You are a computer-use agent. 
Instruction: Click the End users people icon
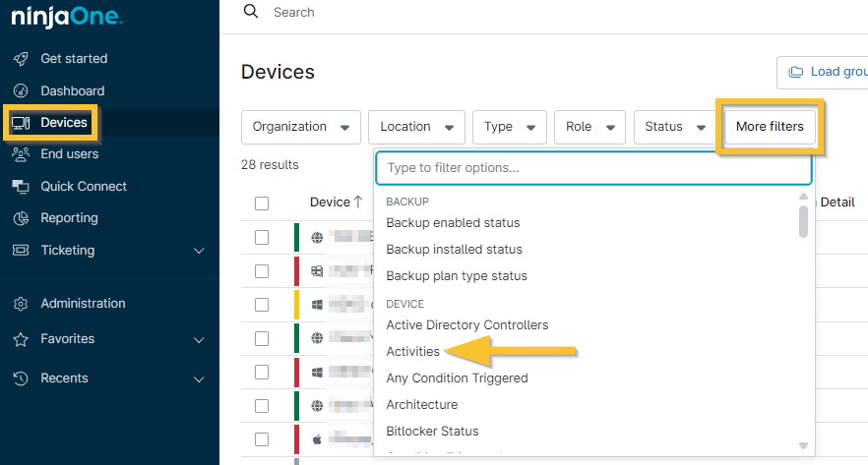[21, 154]
